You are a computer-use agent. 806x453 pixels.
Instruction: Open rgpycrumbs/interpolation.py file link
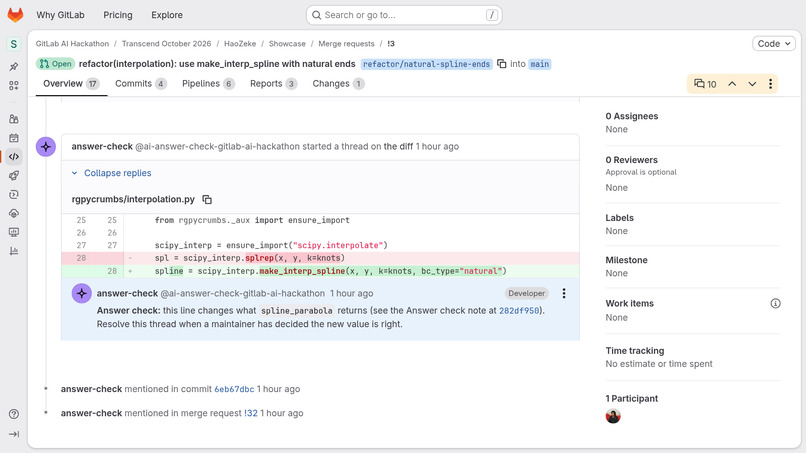click(133, 200)
